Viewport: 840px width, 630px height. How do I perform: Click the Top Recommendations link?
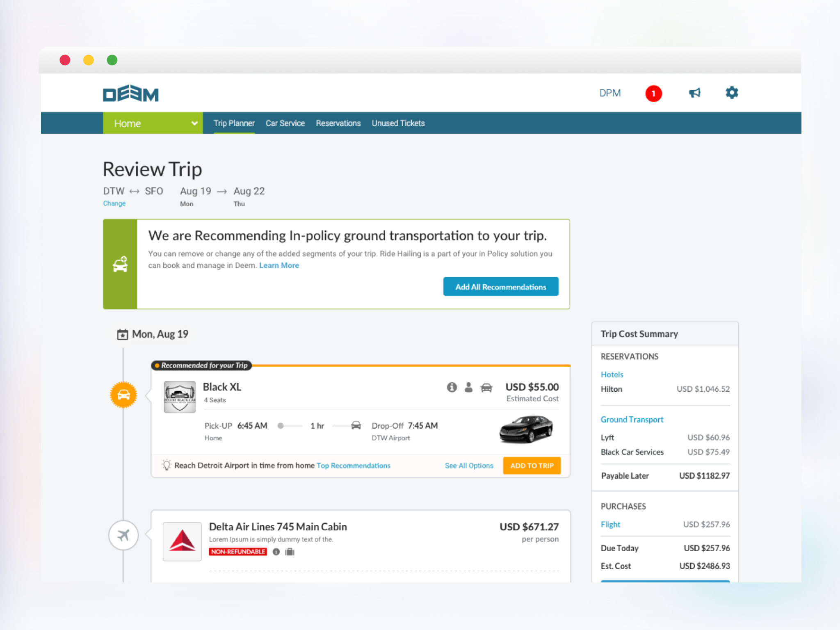click(x=354, y=466)
